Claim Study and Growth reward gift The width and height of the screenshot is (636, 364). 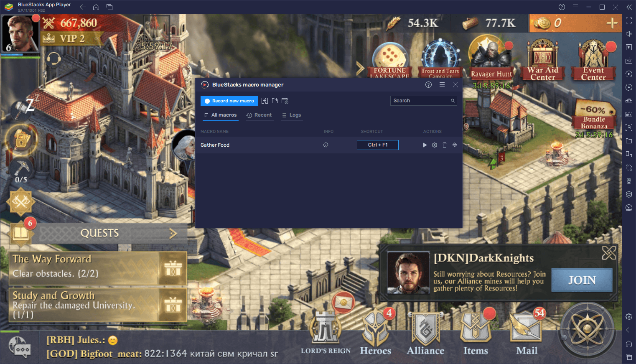(x=173, y=305)
